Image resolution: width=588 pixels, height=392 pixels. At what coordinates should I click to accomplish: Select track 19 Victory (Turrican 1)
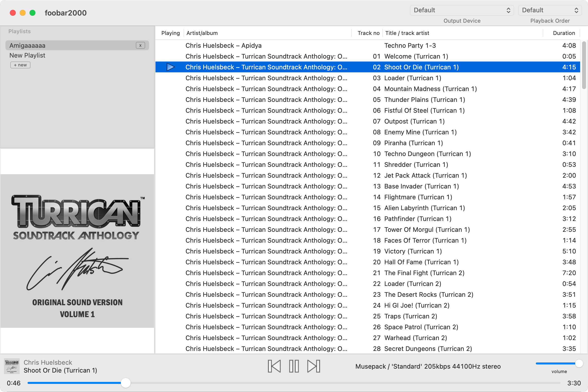(413, 251)
